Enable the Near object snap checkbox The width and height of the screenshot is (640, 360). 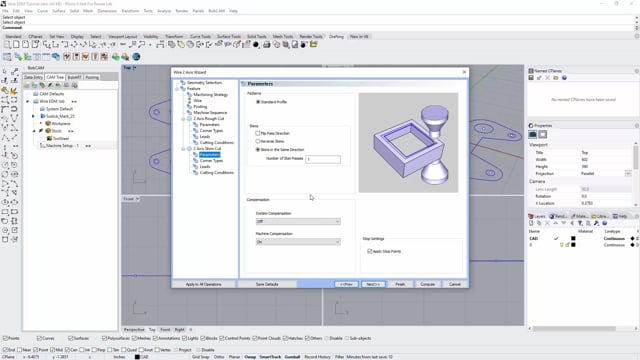pos(20,350)
